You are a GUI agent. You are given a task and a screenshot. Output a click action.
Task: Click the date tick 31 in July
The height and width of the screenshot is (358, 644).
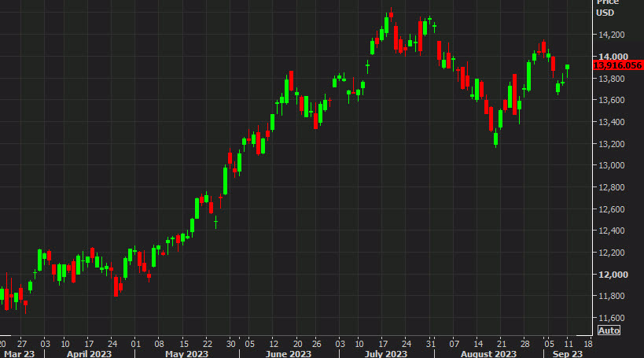(x=430, y=344)
